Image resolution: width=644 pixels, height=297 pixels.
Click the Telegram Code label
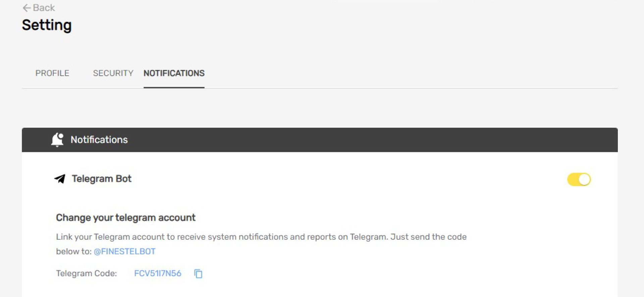click(87, 273)
